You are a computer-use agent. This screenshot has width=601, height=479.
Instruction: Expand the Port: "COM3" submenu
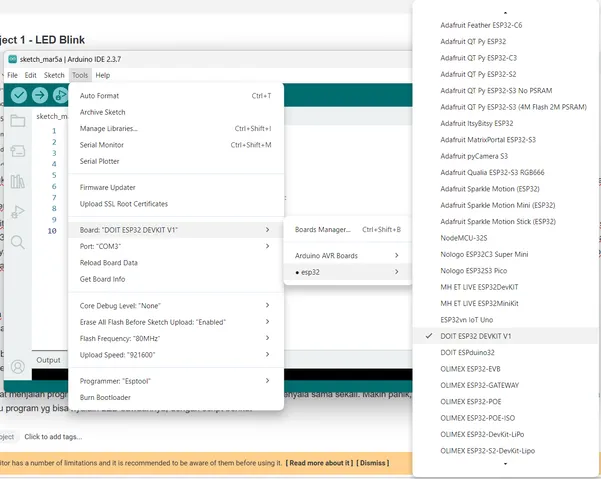176,246
